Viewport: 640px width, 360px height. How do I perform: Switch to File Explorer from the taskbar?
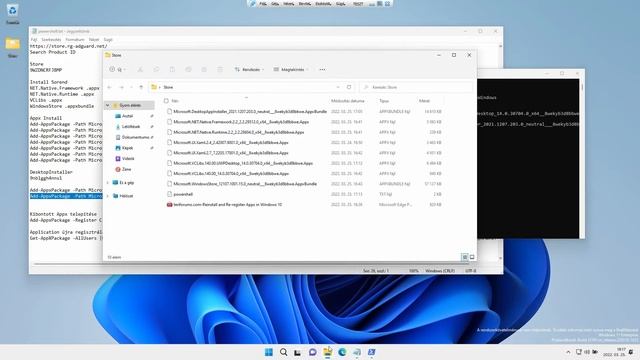tap(327, 352)
